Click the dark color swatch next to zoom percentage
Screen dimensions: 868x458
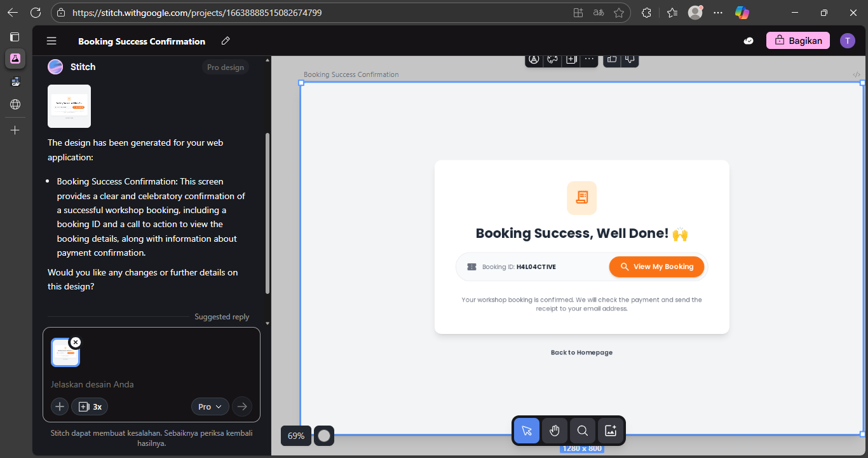click(323, 436)
